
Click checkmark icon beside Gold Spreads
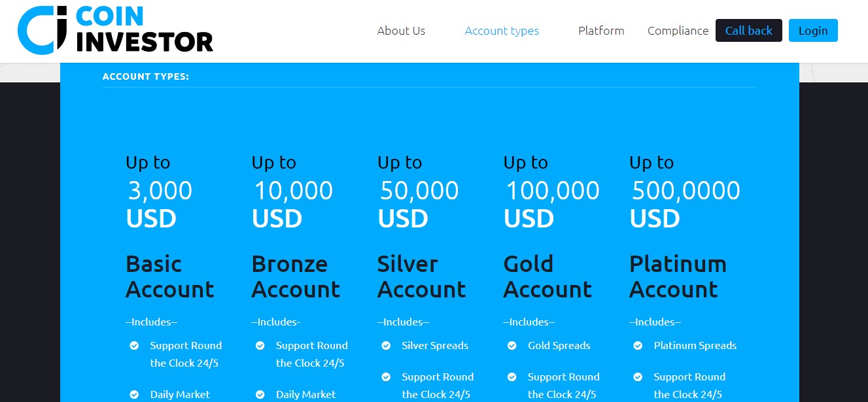512,346
